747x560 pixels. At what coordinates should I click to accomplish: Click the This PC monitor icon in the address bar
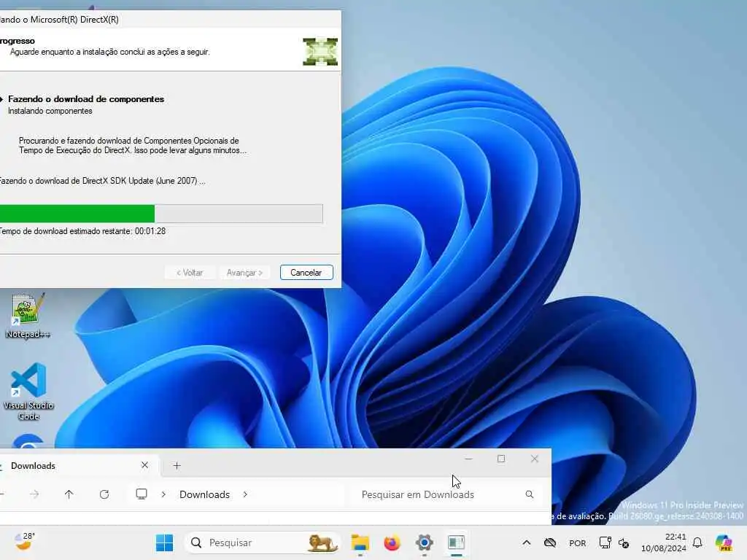point(142,494)
